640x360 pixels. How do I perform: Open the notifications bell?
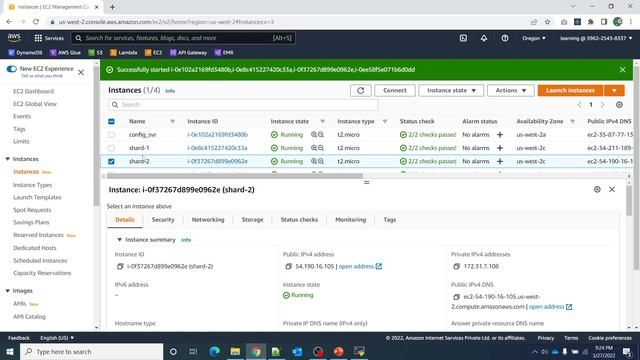484,38
